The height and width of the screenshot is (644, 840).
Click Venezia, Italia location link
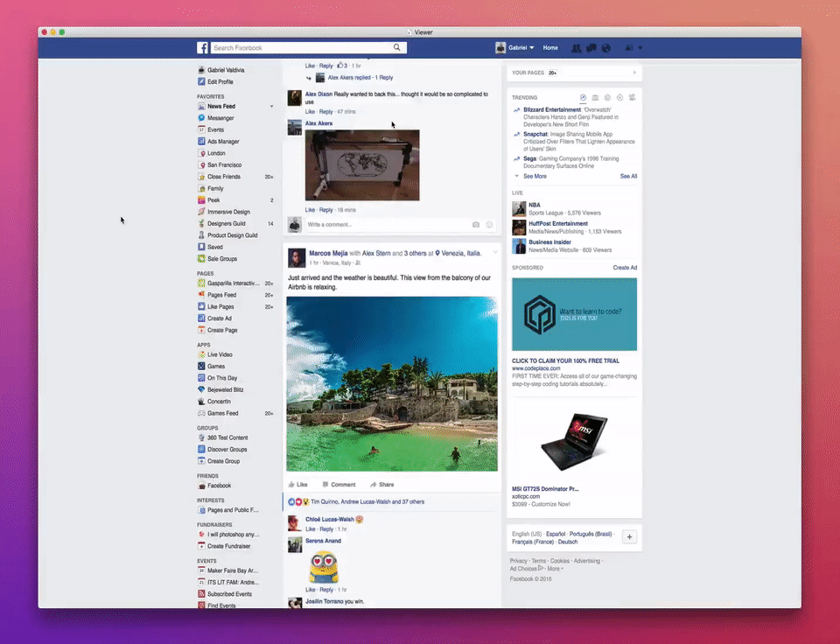point(461,254)
